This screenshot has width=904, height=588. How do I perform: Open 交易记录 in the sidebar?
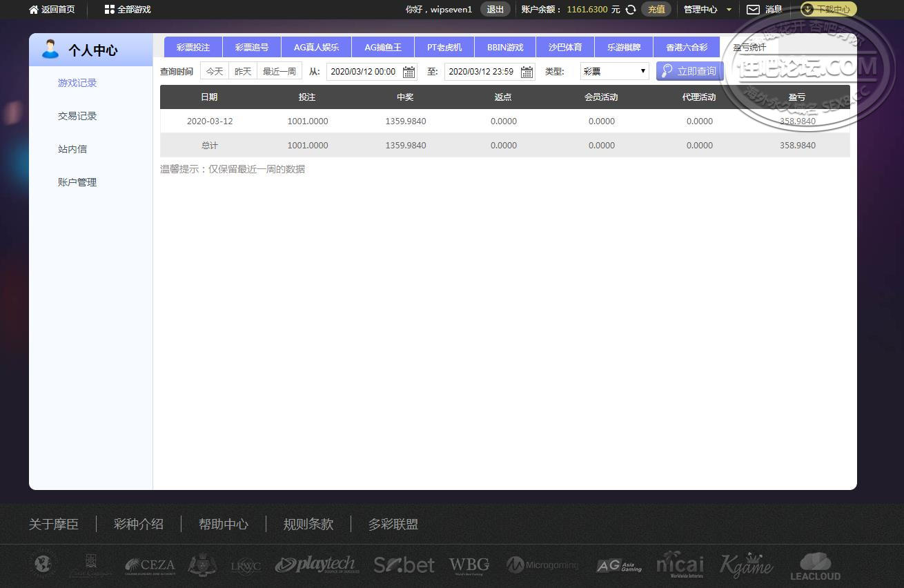pos(77,116)
